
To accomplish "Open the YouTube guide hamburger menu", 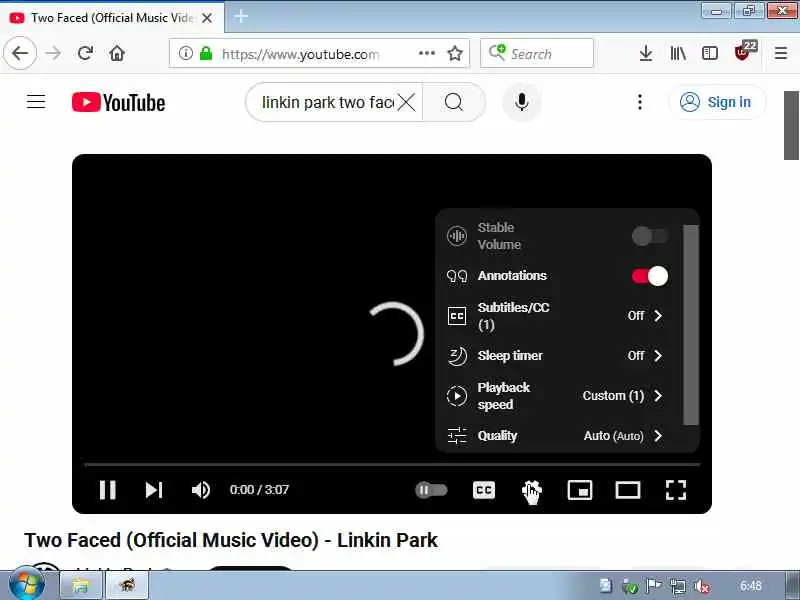I will click(x=36, y=102).
